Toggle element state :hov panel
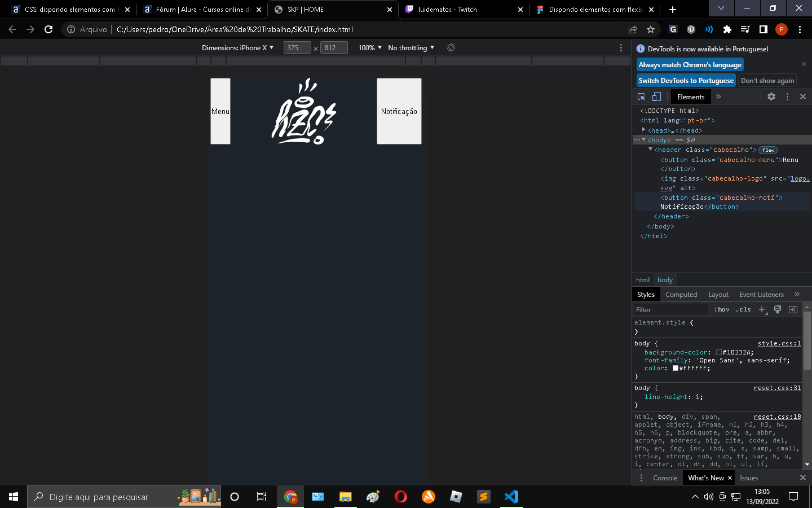This screenshot has width=812, height=508. tap(722, 309)
